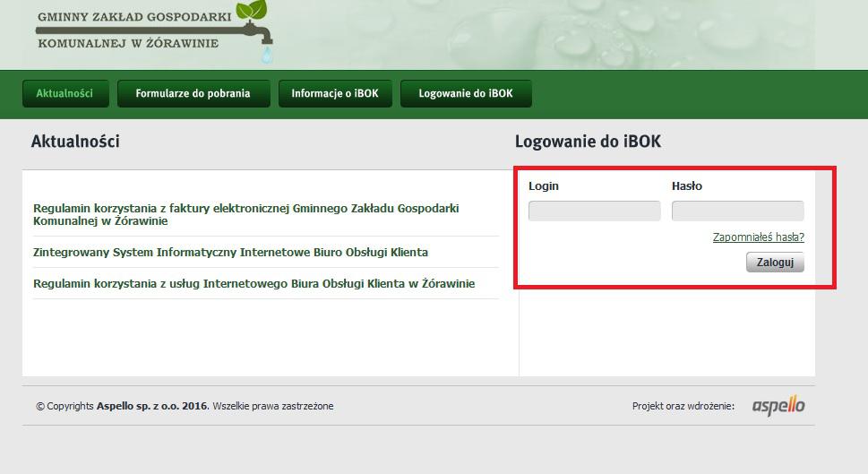Select the Informacje o iBOK menu item
This screenshot has height=474, width=868.
335,93
